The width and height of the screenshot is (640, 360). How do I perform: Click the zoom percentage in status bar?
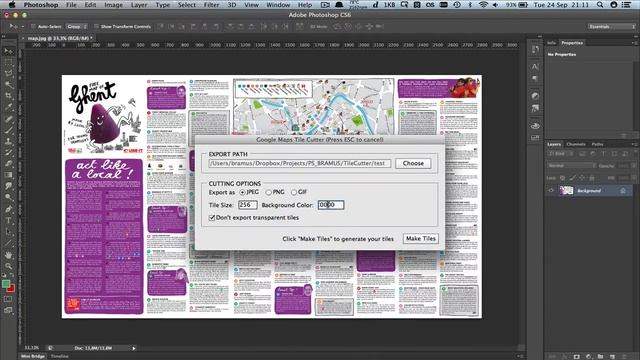31,348
